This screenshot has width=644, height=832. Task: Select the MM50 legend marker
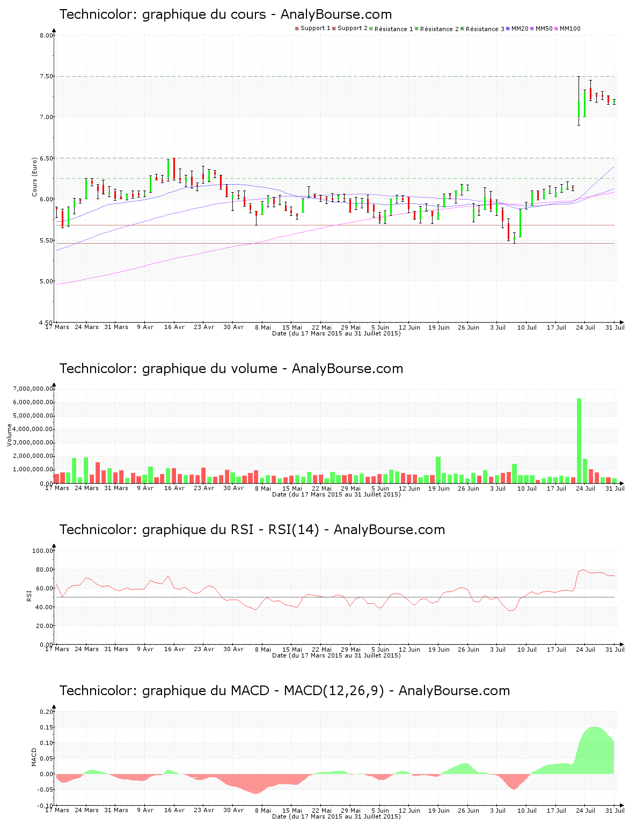pos(532,28)
